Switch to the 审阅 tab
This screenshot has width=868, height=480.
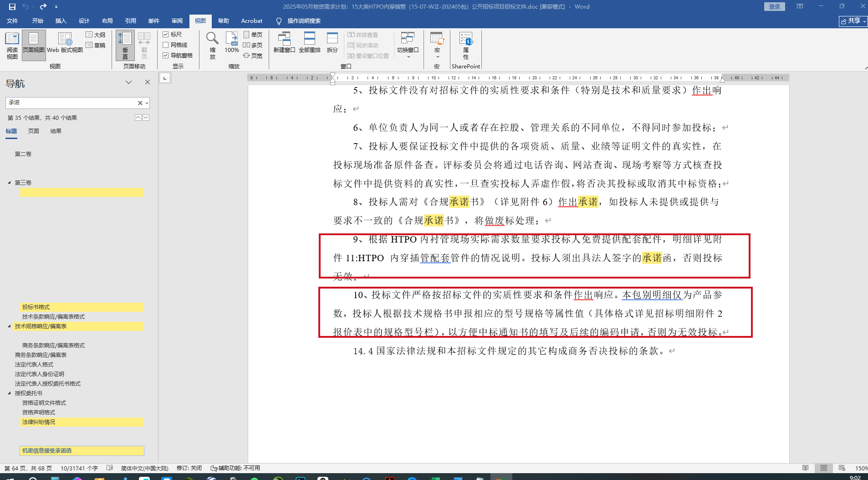pyautogui.click(x=177, y=21)
